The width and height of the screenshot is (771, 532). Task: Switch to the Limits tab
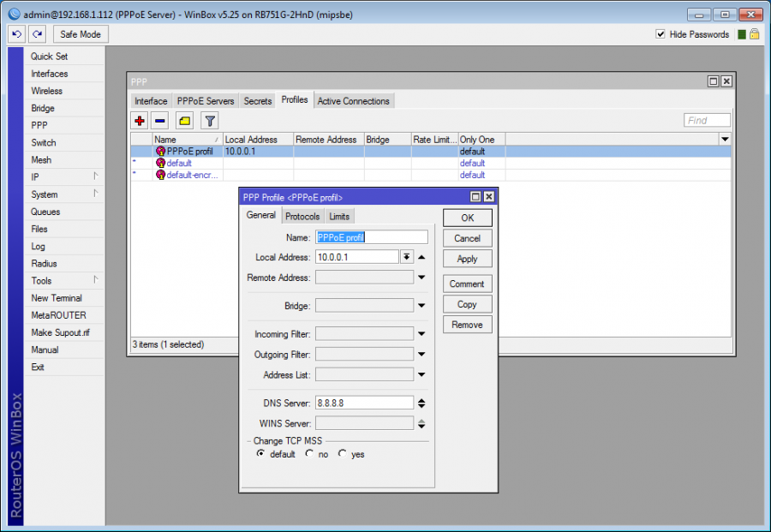pos(339,217)
